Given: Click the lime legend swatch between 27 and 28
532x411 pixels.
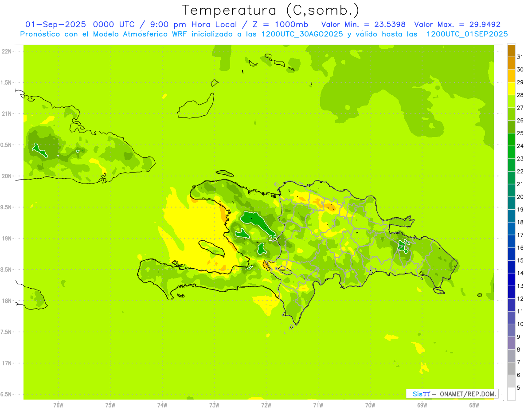Looking at the screenshot, I should pos(511,102).
